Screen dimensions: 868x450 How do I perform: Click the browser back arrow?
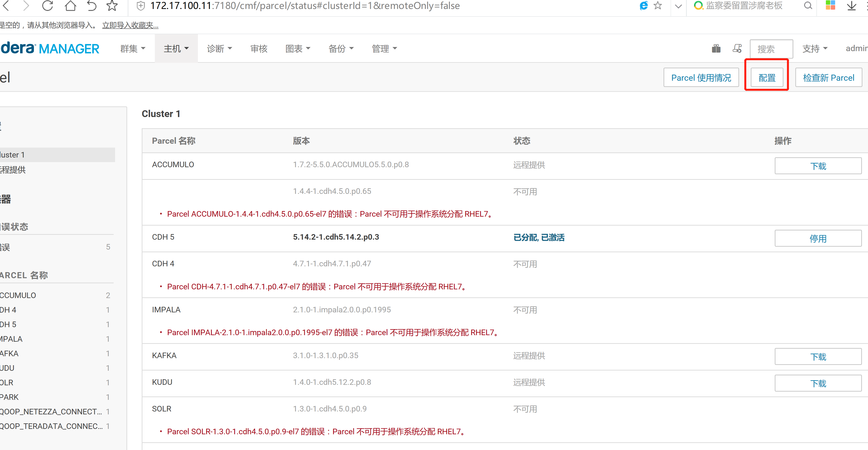[6, 5]
